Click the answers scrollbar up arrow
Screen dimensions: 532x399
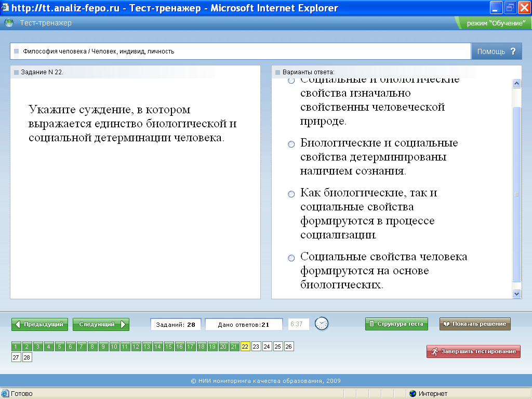pos(516,84)
